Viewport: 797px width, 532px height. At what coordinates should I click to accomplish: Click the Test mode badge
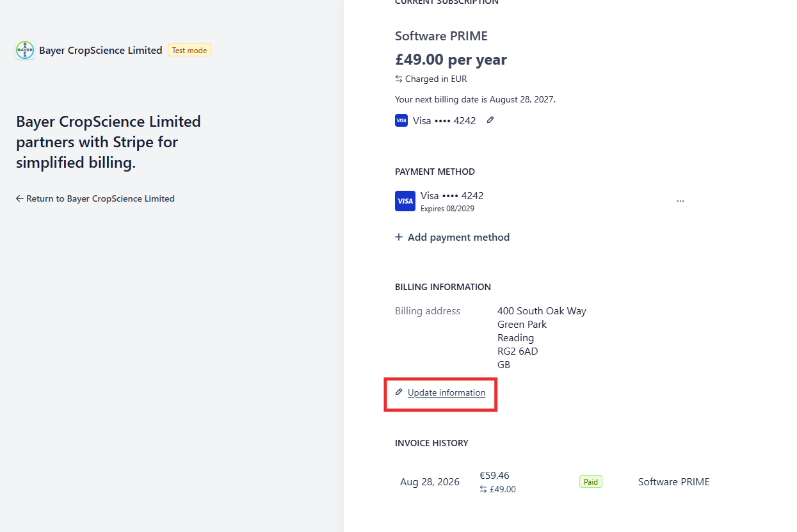[189, 50]
